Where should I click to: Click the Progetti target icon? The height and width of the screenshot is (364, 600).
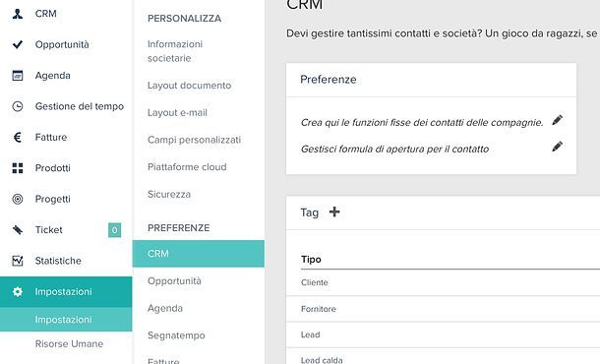[x=18, y=199]
